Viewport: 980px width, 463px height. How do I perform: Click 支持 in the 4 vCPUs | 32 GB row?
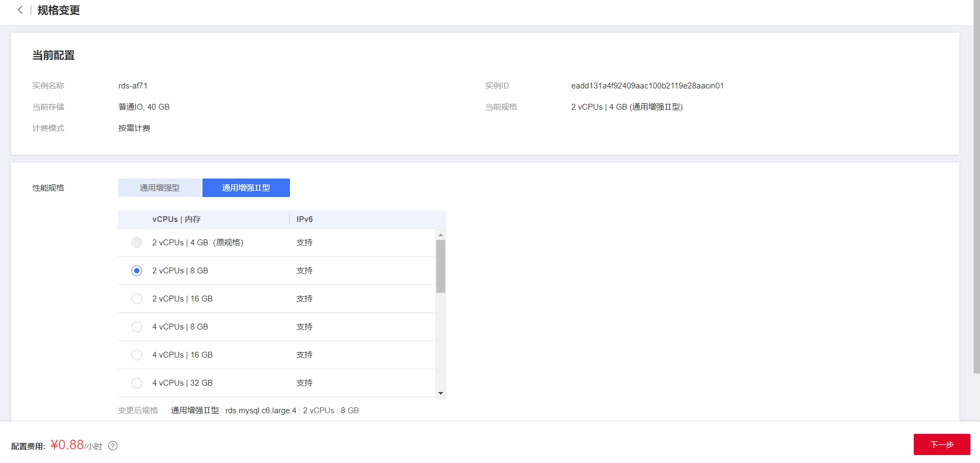(x=304, y=383)
